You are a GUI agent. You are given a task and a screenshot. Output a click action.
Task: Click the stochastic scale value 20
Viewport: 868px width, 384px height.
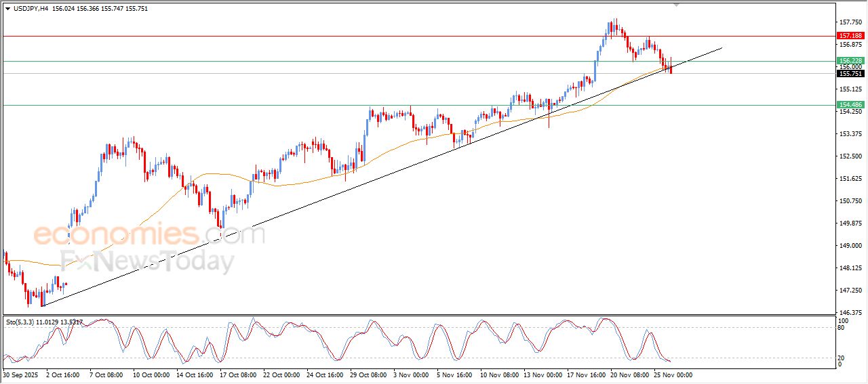tap(842, 357)
